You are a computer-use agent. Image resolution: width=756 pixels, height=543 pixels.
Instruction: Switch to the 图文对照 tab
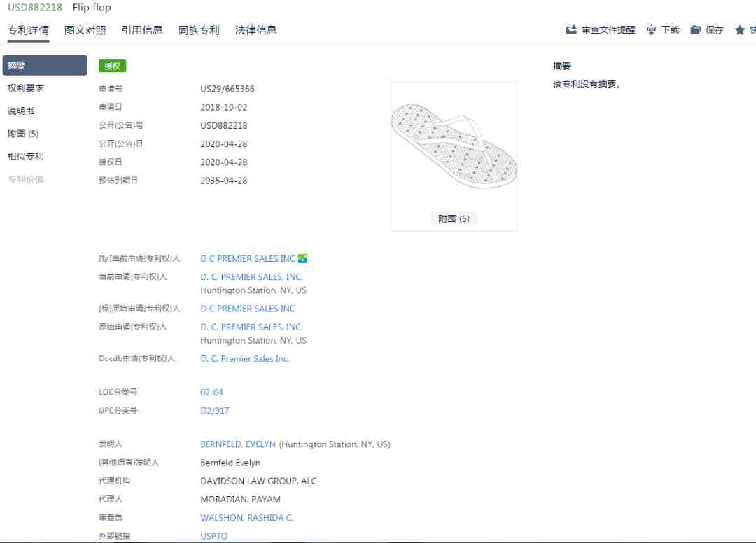[x=85, y=30]
